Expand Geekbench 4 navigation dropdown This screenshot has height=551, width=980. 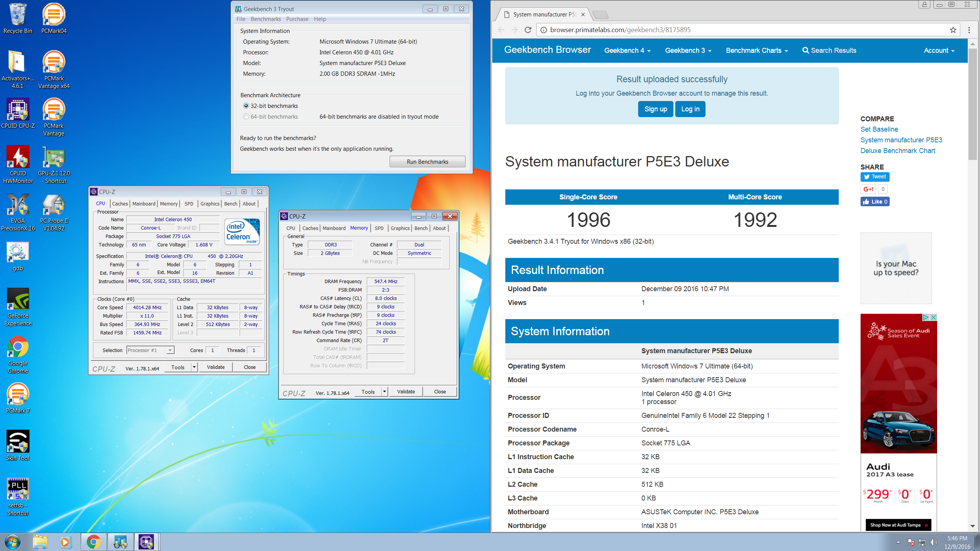point(627,51)
